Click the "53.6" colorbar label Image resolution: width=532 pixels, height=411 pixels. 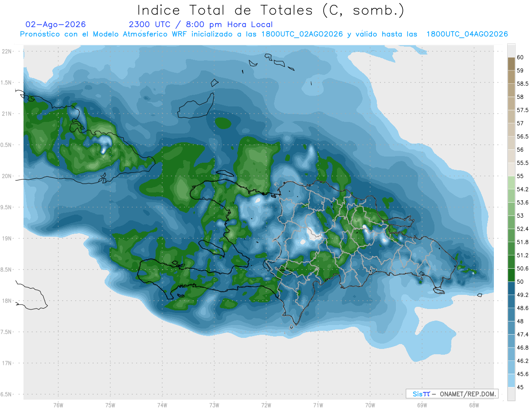522,203
